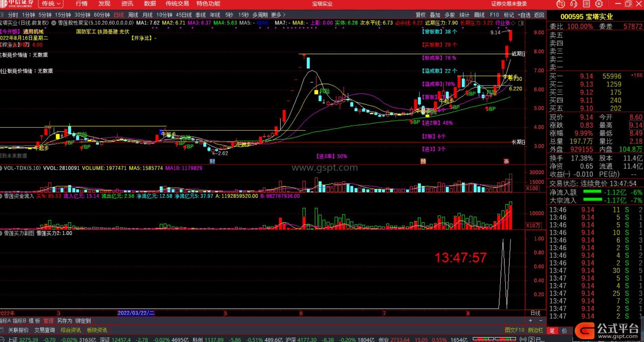The width and height of the screenshot is (644, 342).
Task: Click 另存为 save-as option
Action: point(65,321)
